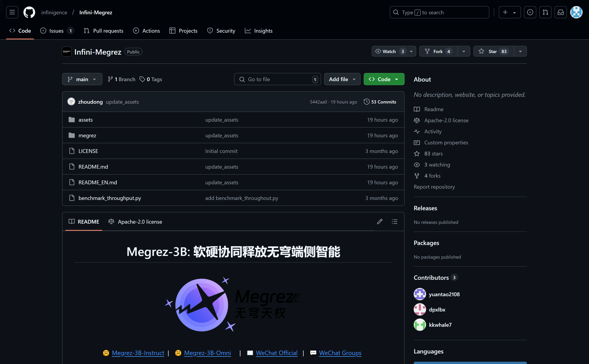Open the 1 Branch link

click(121, 79)
